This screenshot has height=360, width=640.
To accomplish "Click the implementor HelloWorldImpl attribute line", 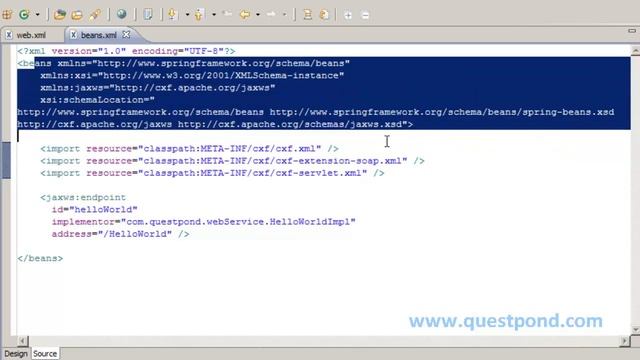I will pyautogui.click(x=203, y=222).
